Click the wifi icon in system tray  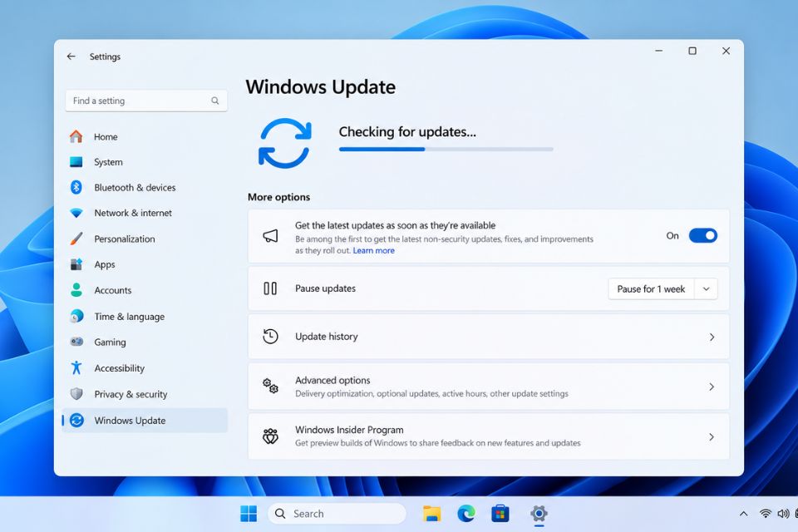765,514
